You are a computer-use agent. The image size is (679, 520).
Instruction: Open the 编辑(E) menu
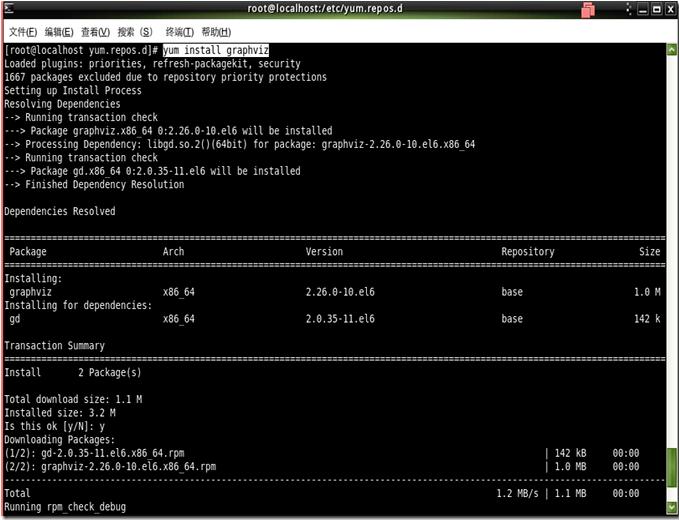click(59, 32)
